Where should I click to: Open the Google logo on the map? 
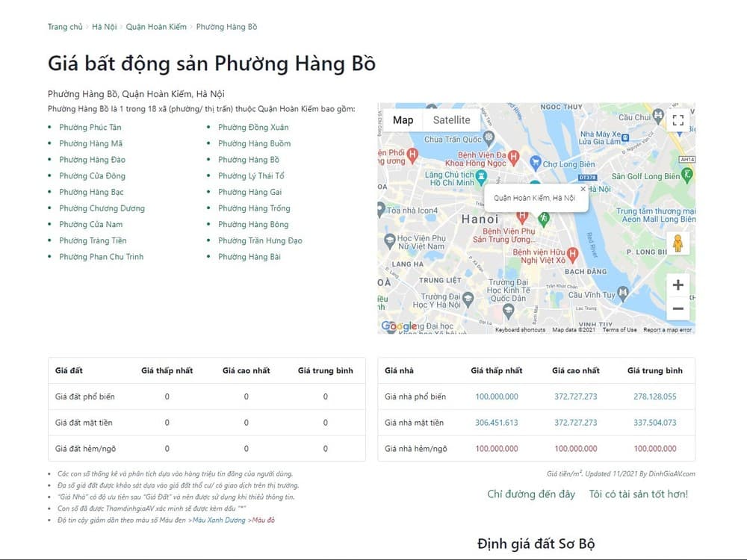399,326
